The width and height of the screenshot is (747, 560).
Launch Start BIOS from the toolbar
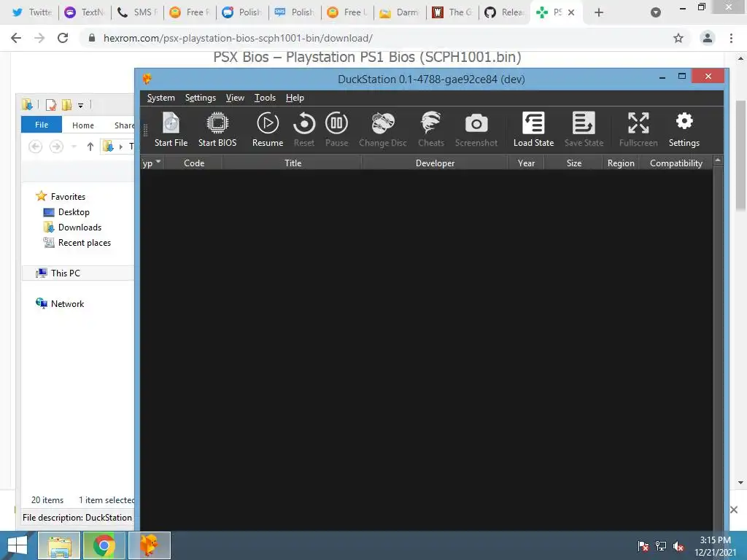[217, 130]
